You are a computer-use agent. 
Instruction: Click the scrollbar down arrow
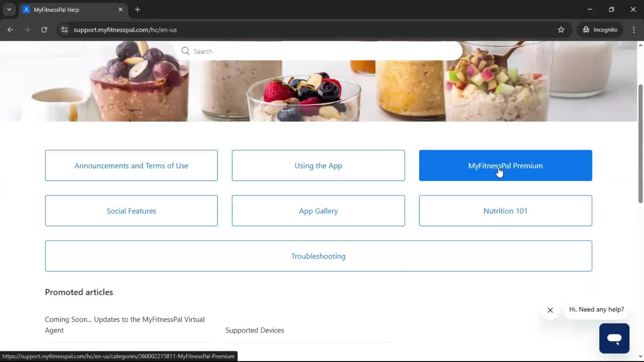(640, 357)
